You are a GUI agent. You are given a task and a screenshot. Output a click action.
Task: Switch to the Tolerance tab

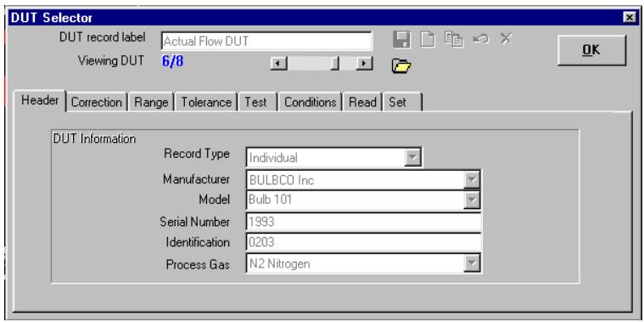(x=206, y=103)
